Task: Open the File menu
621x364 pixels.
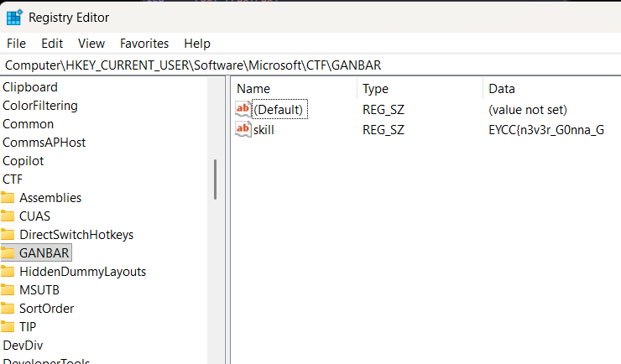Action: click(x=16, y=43)
